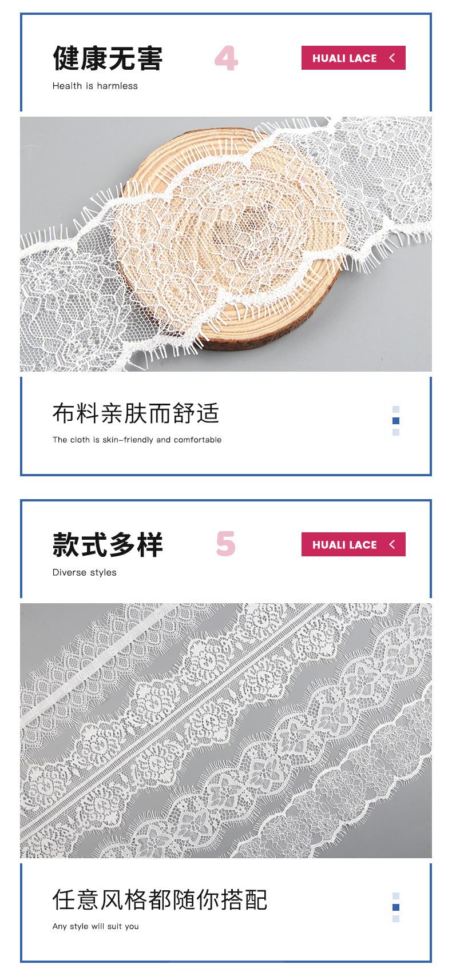452x980 pixels.
Task: Select the bottom light dot beside 布料亲肤而舒适
Action: click(396, 432)
